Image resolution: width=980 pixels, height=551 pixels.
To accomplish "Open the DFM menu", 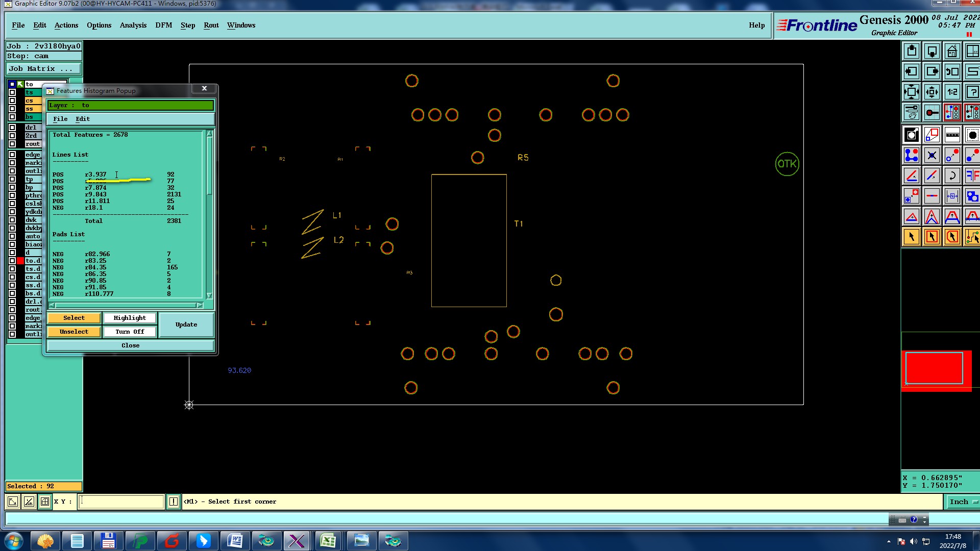I will point(163,25).
